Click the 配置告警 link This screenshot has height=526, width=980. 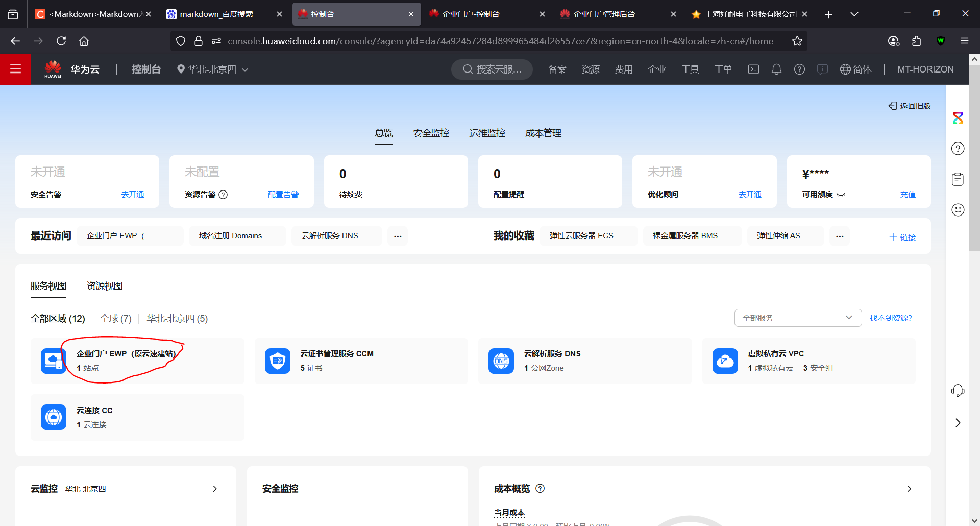tap(283, 195)
